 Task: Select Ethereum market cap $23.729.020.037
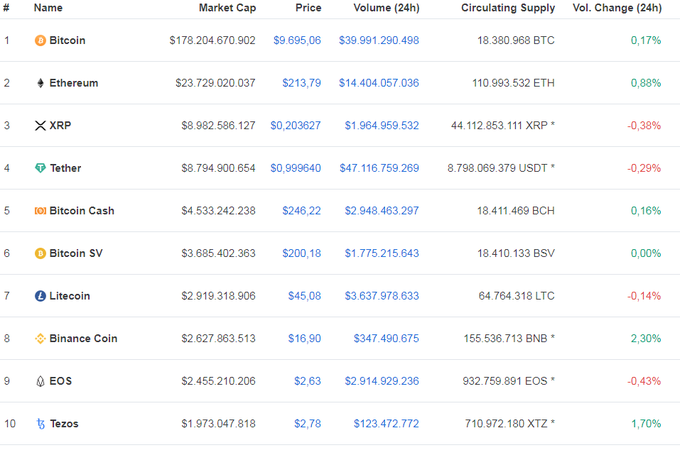coord(216,83)
